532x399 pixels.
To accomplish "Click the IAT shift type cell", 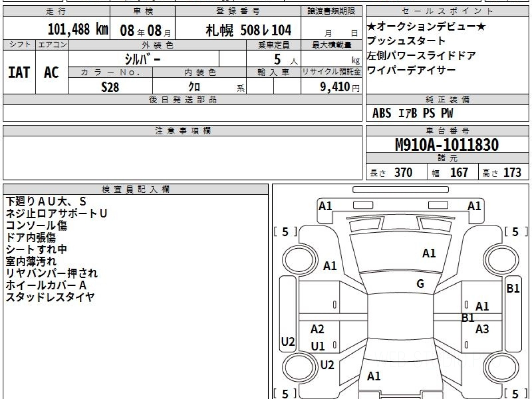I will pyautogui.click(x=19, y=72).
